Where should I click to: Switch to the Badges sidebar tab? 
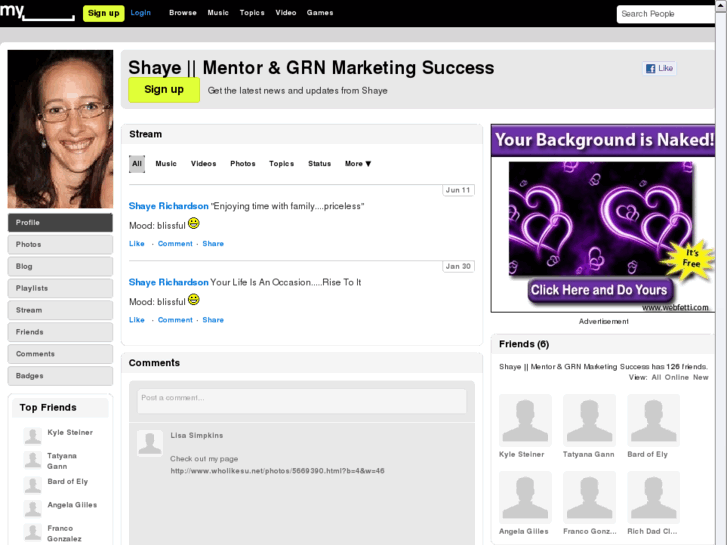tap(60, 376)
